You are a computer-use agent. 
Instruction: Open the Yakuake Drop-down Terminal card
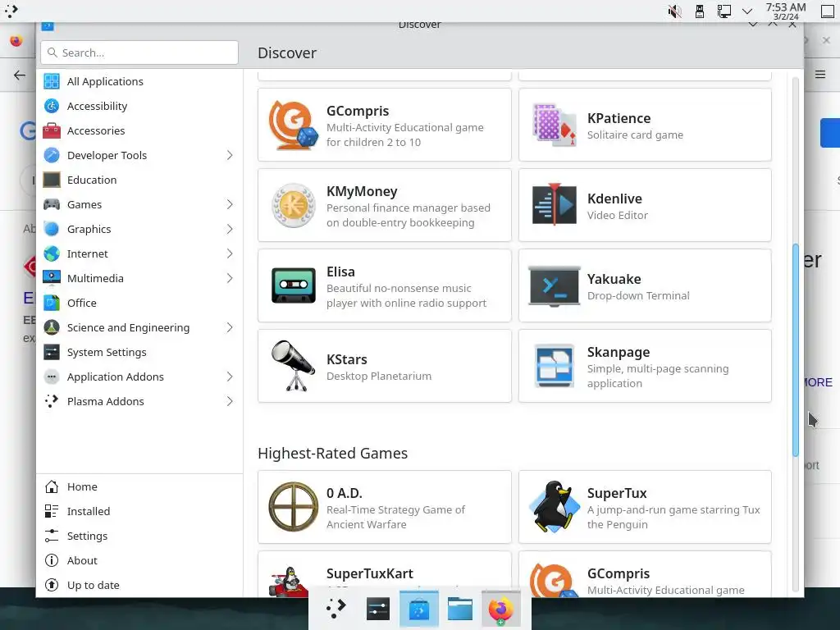645,285
